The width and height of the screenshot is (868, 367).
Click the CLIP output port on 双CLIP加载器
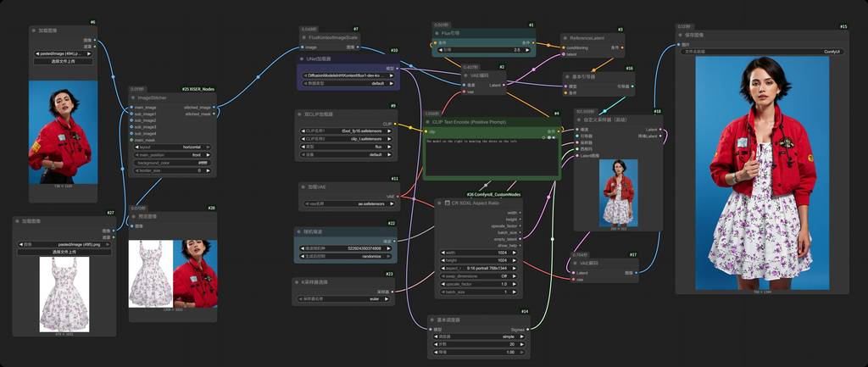click(x=395, y=124)
